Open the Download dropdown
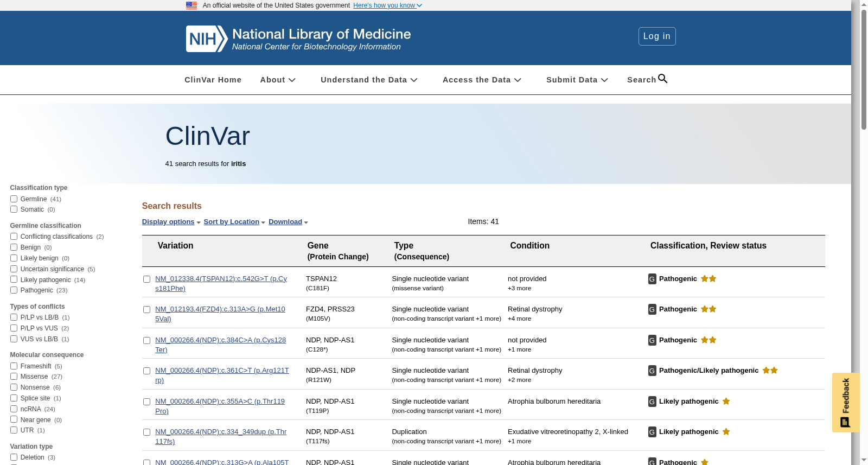The image size is (868, 465). point(288,222)
